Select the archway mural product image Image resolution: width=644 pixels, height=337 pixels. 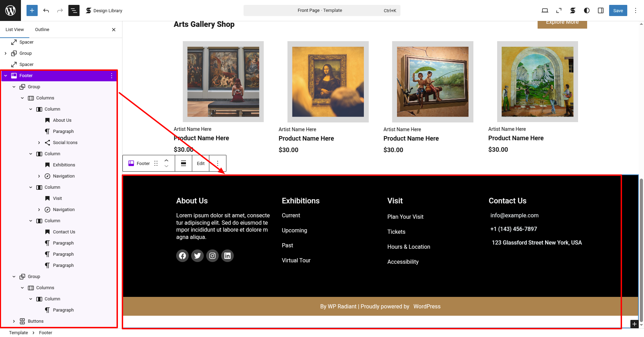click(537, 82)
